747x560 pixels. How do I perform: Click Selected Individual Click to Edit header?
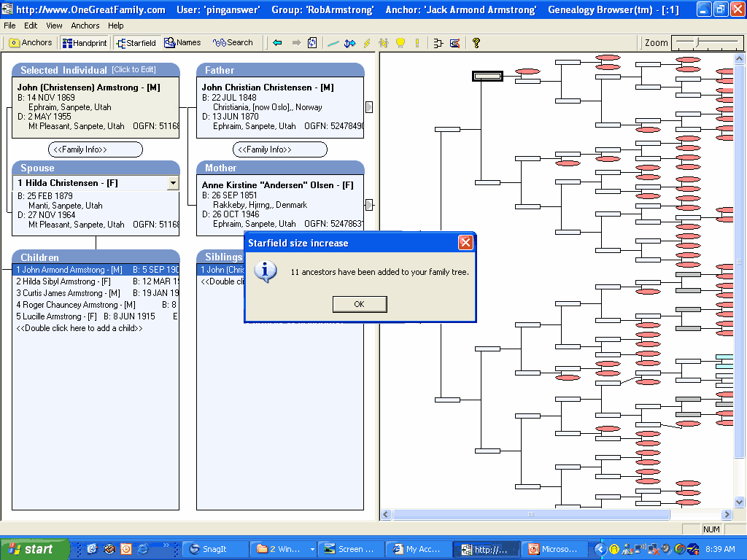pos(96,70)
